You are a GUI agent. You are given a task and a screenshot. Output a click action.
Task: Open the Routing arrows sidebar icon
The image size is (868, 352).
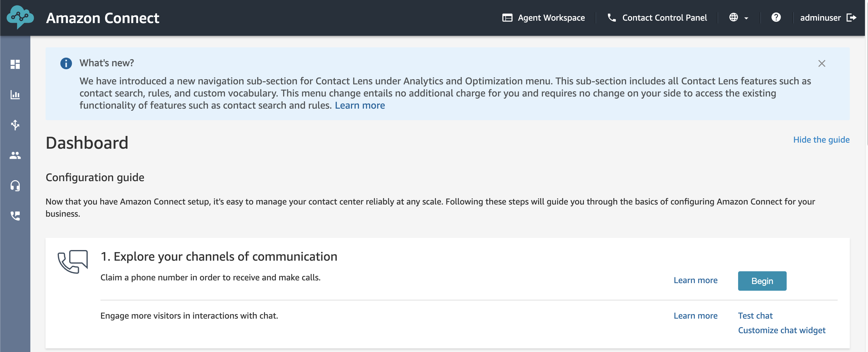[x=15, y=125]
